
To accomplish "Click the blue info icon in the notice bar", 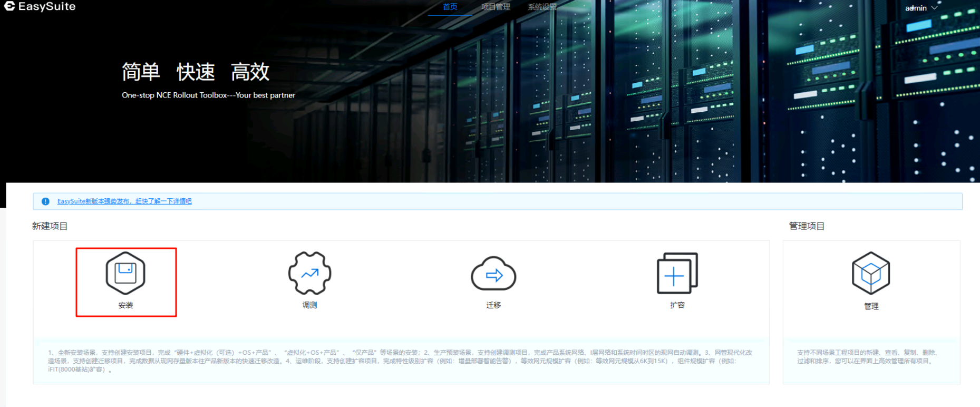I will click(45, 201).
